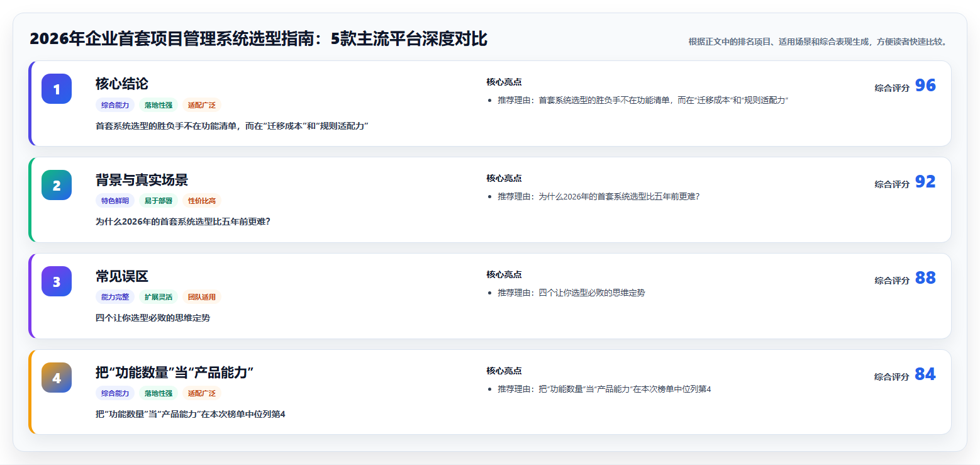Click 综合评分 label beside score 88

tap(892, 281)
